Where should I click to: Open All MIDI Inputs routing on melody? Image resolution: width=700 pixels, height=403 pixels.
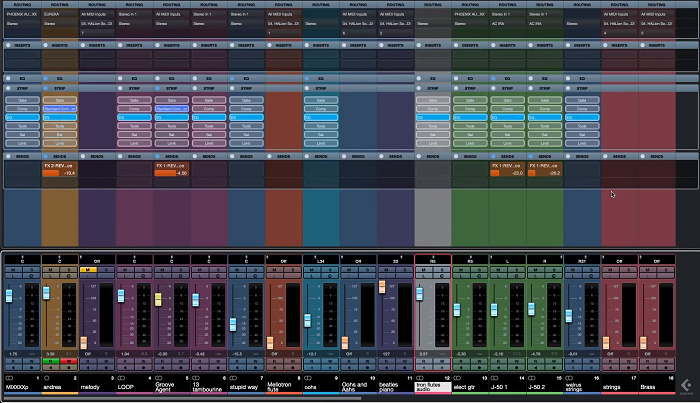pyautogui.click(x=97, y=14)
